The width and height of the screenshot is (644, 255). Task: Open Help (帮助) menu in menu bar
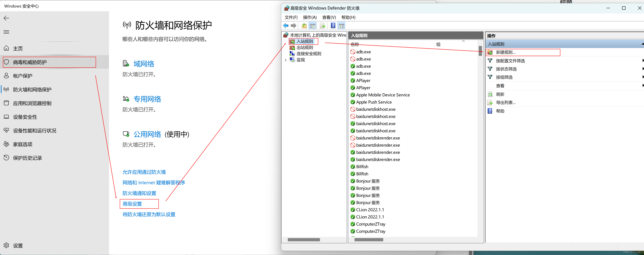348,17
